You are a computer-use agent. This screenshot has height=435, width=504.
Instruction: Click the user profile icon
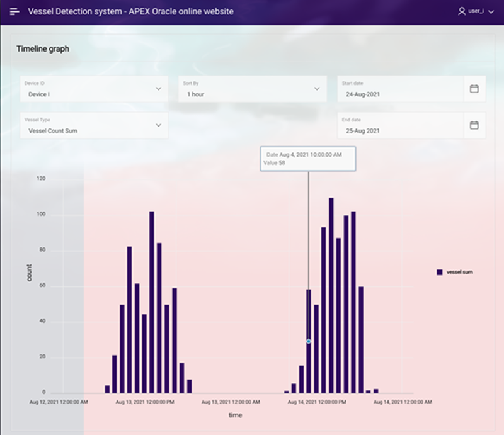(x=461, y=11)
